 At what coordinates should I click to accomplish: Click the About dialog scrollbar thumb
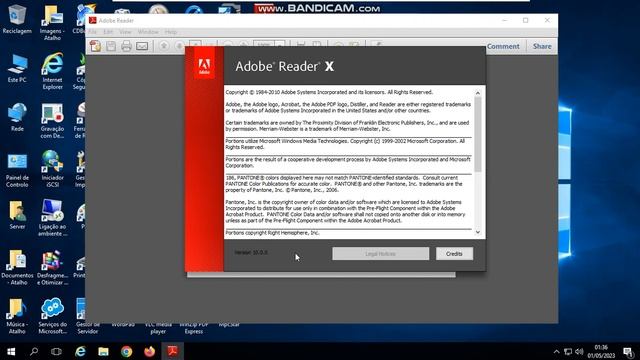[x=478, y=135]
